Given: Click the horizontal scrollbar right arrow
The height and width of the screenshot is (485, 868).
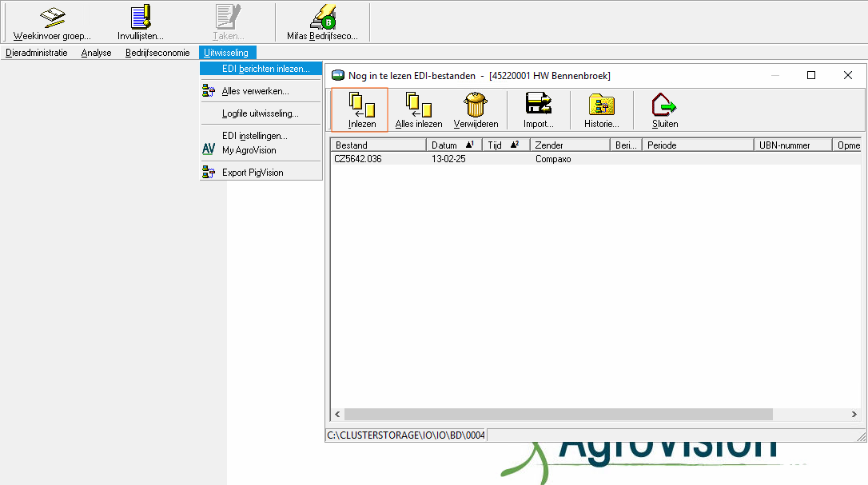Looking at the screenshot, I should [x=854, y=414].
